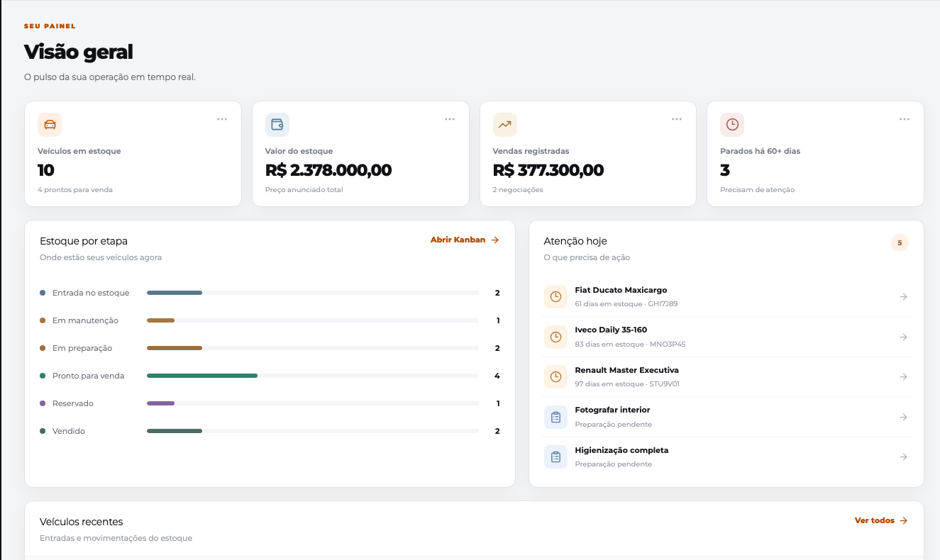Open the Renault Master Executiva alert title
Image resolution: width=940 pixels, height=560 pixels.
point(626,370)
